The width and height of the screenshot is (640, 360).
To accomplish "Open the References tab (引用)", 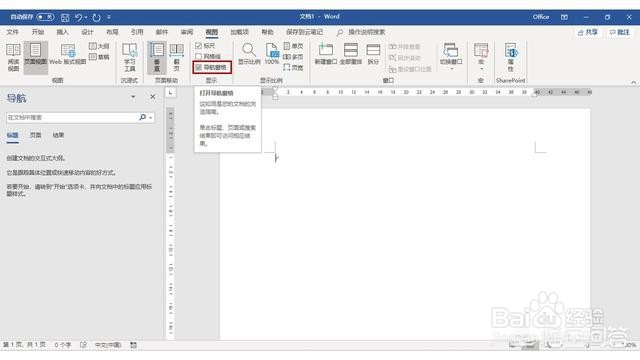I will [x=137, y=32].
